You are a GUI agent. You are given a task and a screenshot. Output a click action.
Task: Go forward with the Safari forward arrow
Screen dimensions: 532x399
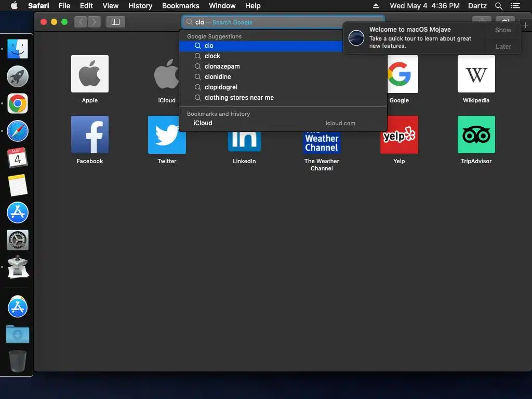coord(95,22)
